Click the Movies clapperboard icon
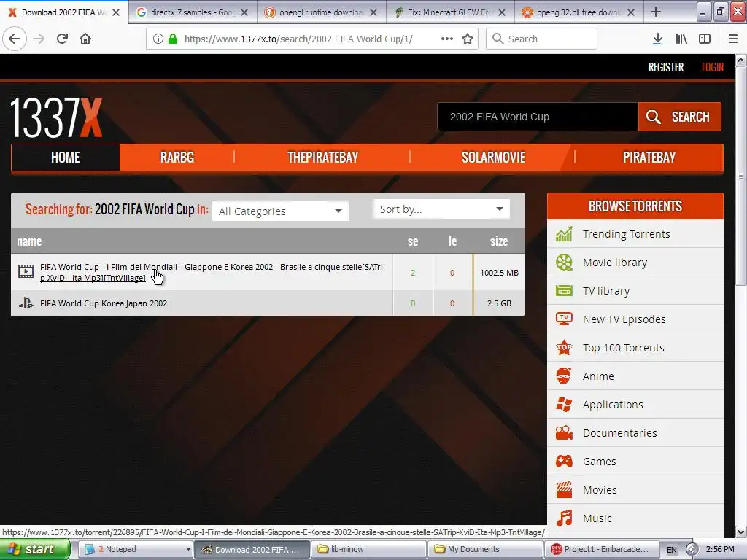747x560 pixels. pos(564,489)
